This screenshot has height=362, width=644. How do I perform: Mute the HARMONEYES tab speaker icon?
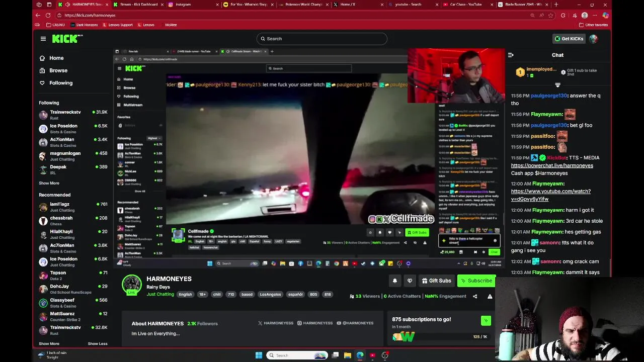(x=67, y=5)
